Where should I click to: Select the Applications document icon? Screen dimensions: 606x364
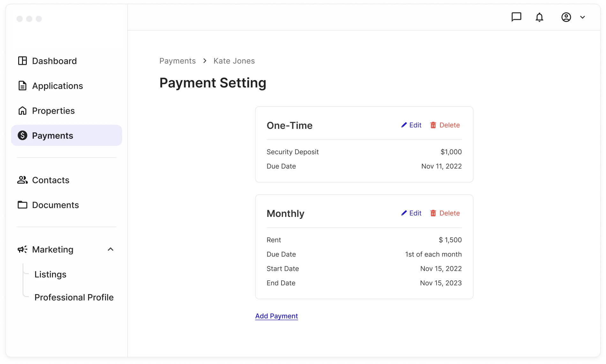[x=22, y=86]
